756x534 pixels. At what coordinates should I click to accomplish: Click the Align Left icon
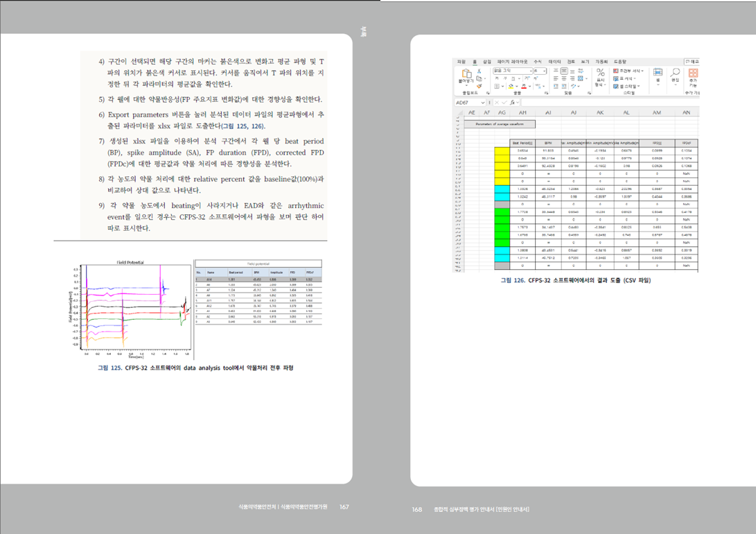(556, 78)
